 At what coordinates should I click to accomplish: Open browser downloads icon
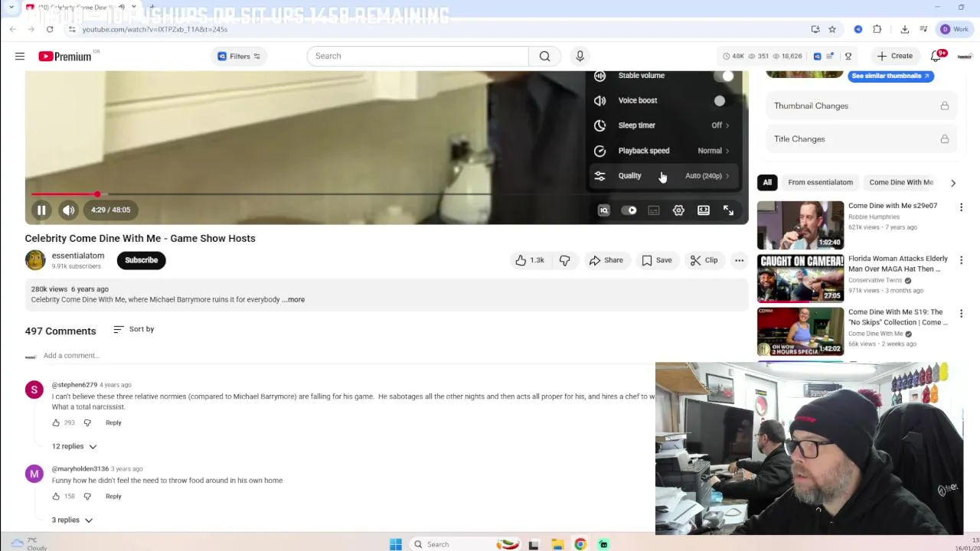tap(904, 29)
